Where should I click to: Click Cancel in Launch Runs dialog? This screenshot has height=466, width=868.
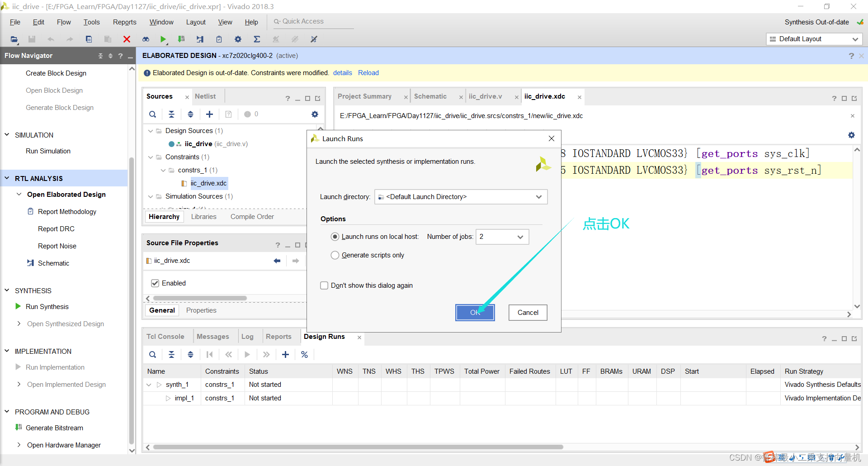pos(528,313)
